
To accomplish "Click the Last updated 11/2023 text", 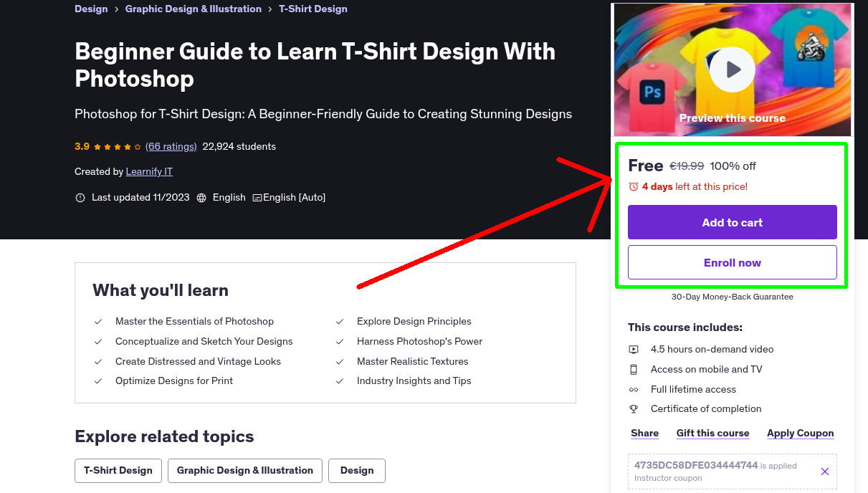I will click(x=140, y=198).
